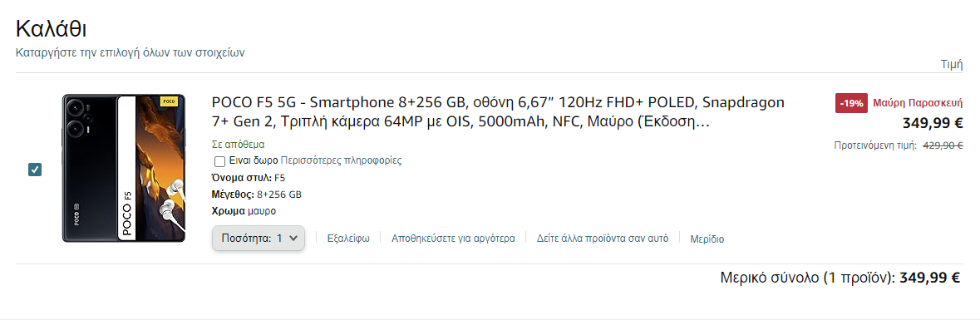
Task: Open the POCO F5 product thumbnail image
Action: [x=124, y=168]
